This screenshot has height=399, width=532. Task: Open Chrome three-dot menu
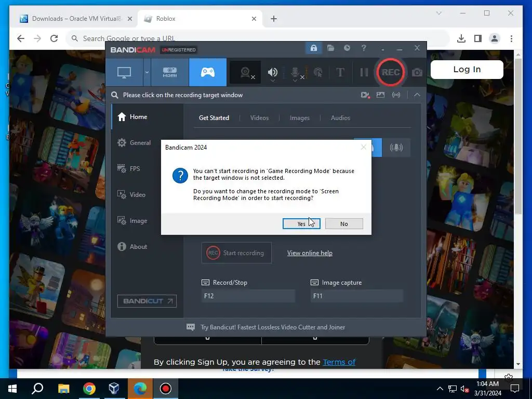coord(511,38)
